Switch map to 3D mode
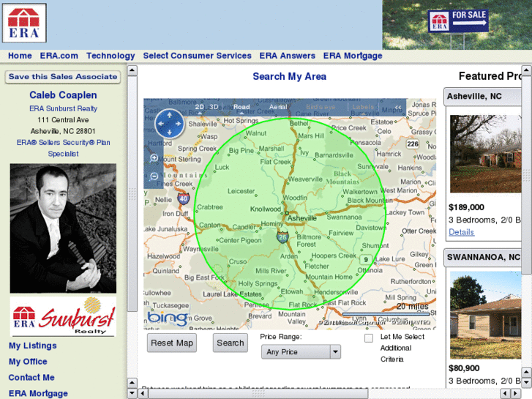 214,107
